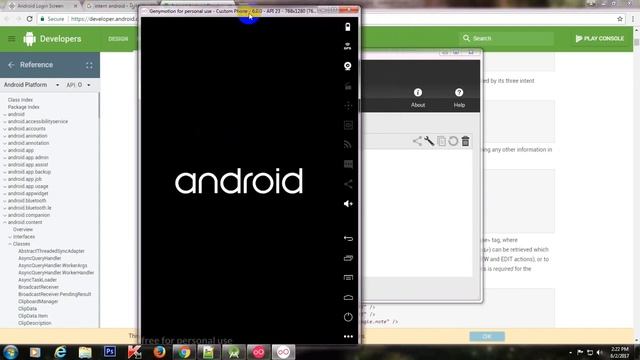Expand the android.accounts package node
640x360 pixels.
pos(5,129)
